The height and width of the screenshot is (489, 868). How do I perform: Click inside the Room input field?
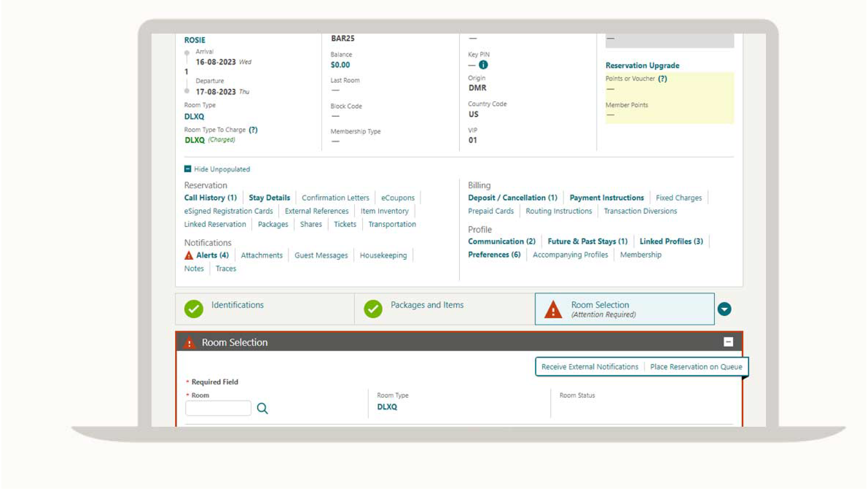[x=217, y=408]
